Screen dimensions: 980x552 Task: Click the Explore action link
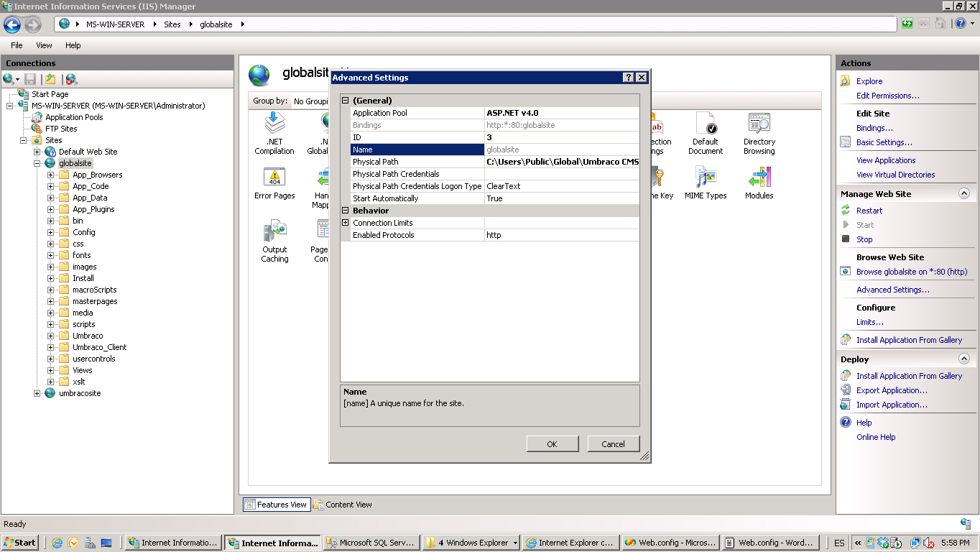click(869, 81)
